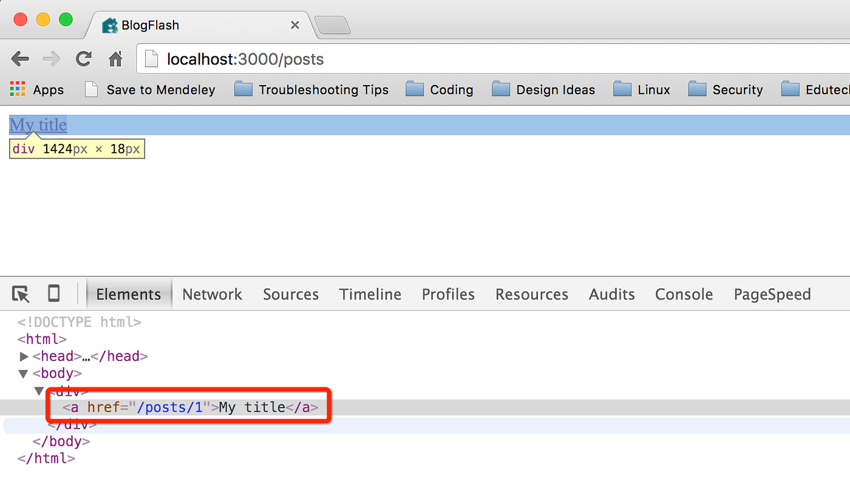This screenshot has height=504, width=850.
Task: Select the opening <html> node
Action: point(42,339)
